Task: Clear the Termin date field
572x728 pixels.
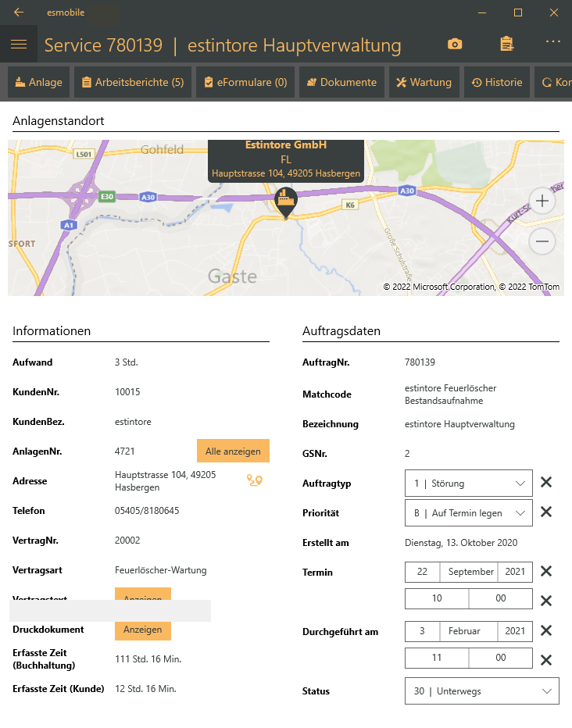Action: [x=546, y=571]
